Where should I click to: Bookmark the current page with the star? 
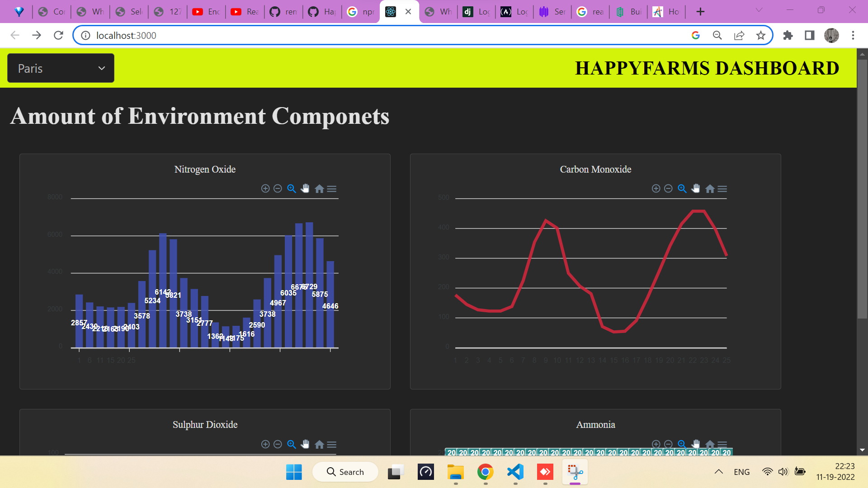(760, 35)
